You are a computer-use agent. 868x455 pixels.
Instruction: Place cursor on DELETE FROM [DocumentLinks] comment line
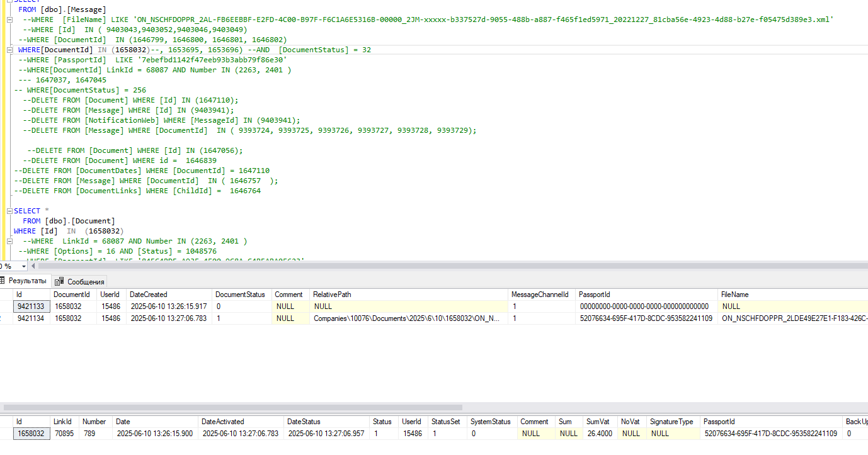pos(137,191)
